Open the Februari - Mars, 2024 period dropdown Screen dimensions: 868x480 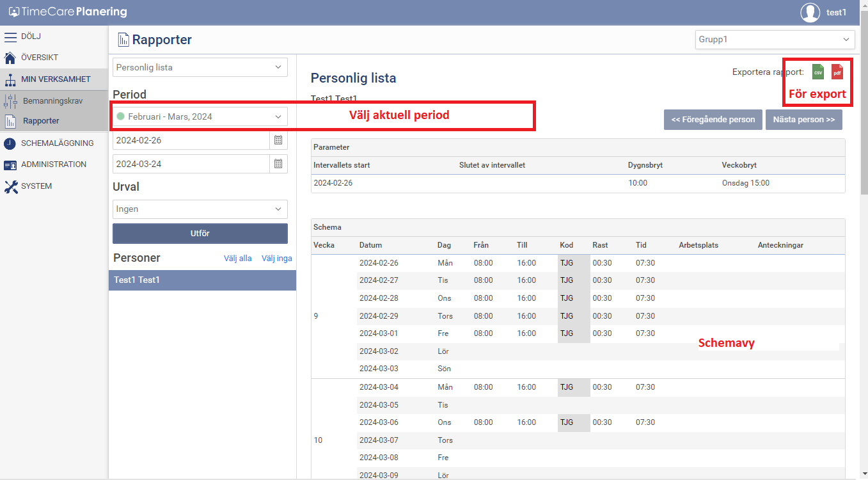tap(200, 116)
